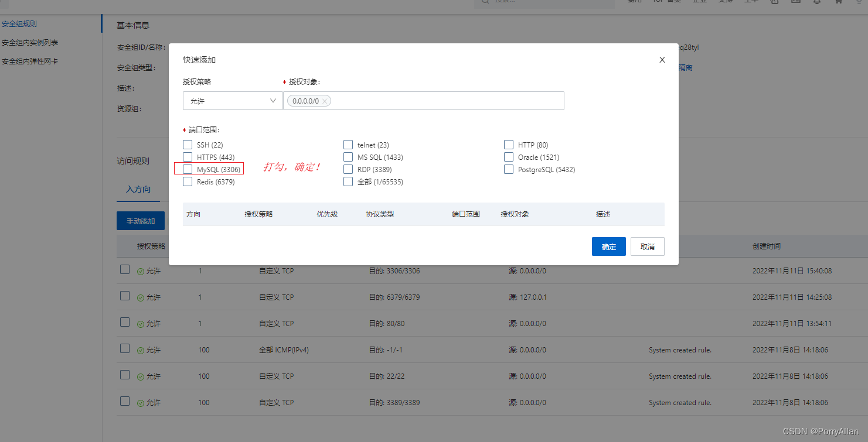Click the green 允许 icon in the 80/80 row
Image resolution: width=868 pixels, height=442 pixels.
141,324
